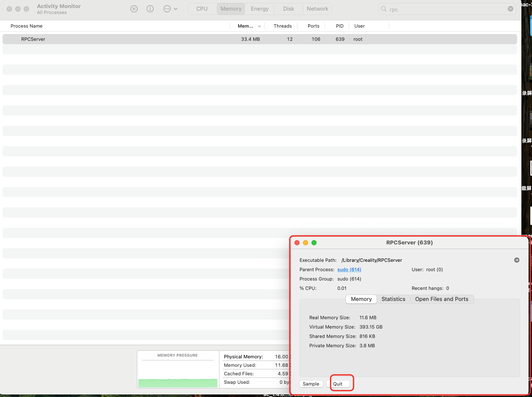Viewport: 532px width, 397px height.
Task: Clear the search field text
Action: tap(510, 9)
